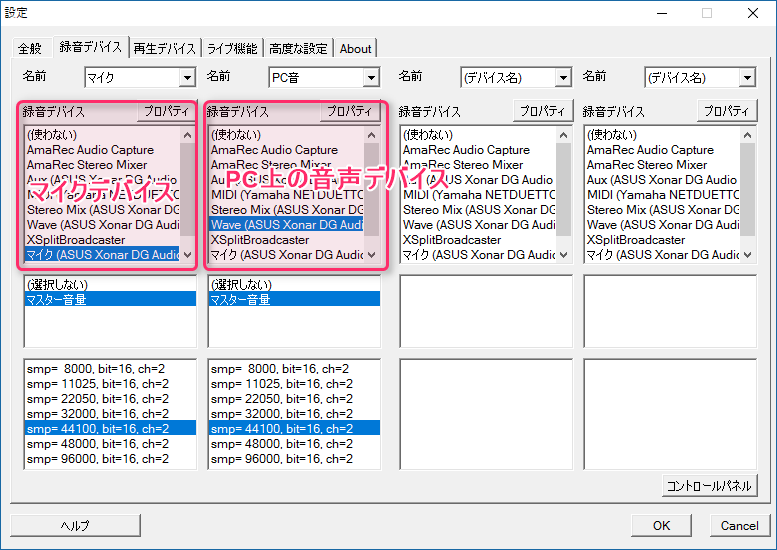Screen dimensions: 777x550
Task: Close the 設定 window
Action: coord(753,13)
